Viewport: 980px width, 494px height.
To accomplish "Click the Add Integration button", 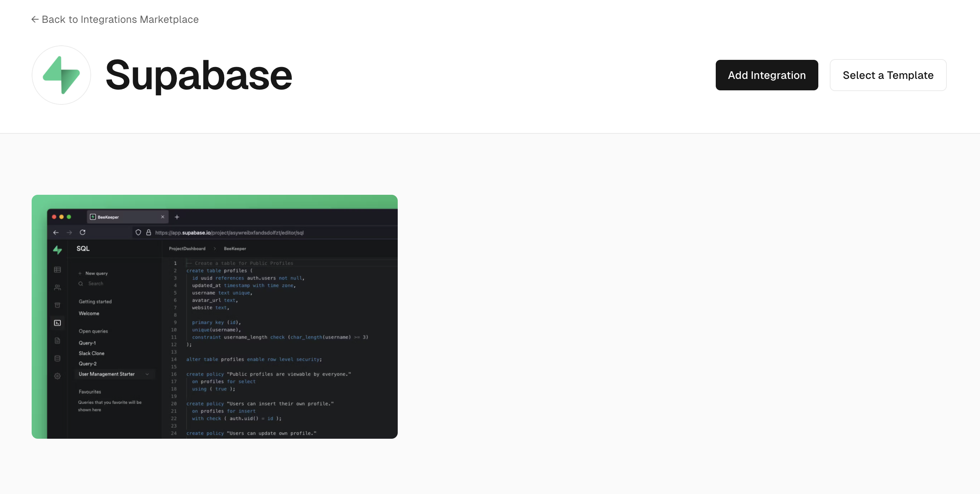I will [766, 75].
